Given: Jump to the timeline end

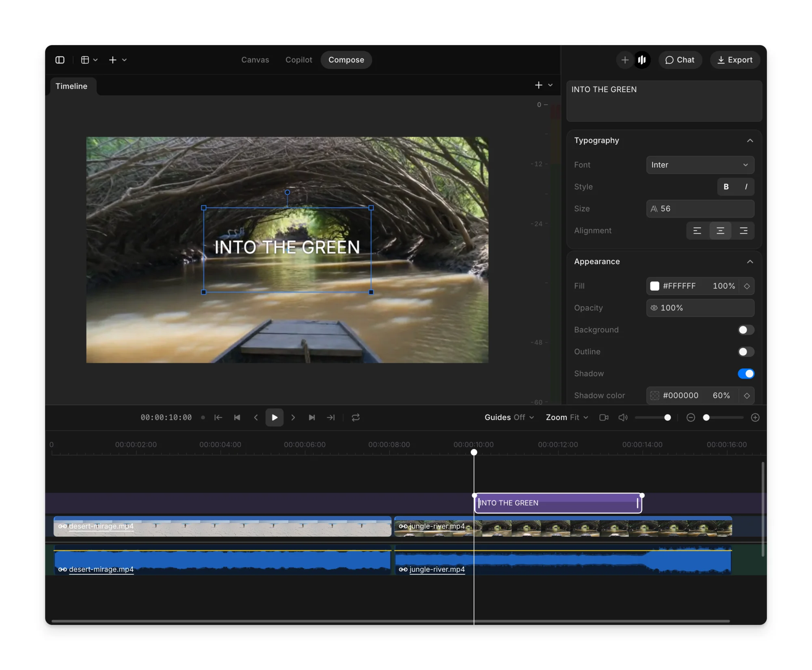Looking at the screenshot, I should click(x=331, y=418).
